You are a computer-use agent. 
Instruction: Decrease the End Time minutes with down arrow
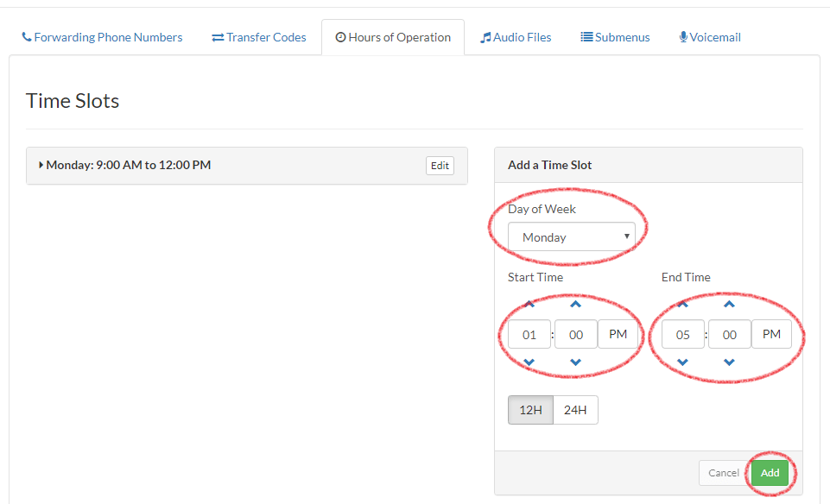(729, 363)
